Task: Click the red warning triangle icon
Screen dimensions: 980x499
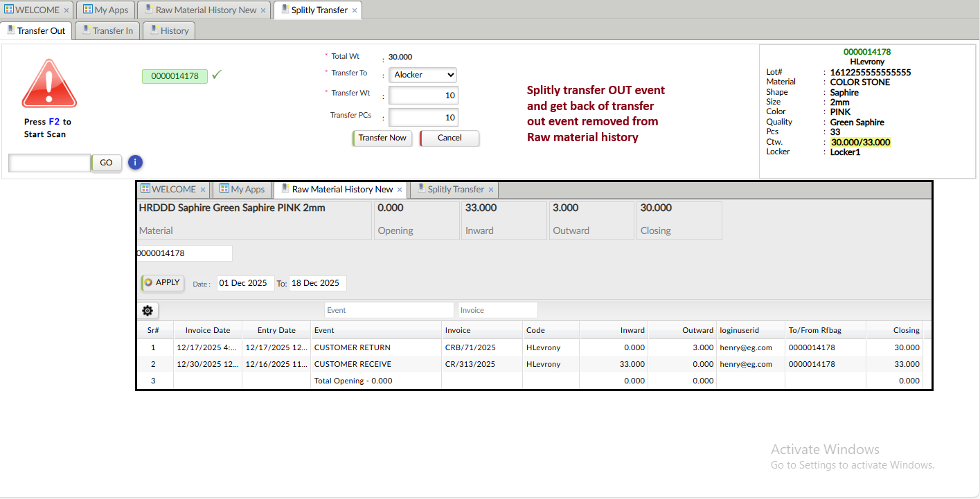Action: (x=49, y=84)
